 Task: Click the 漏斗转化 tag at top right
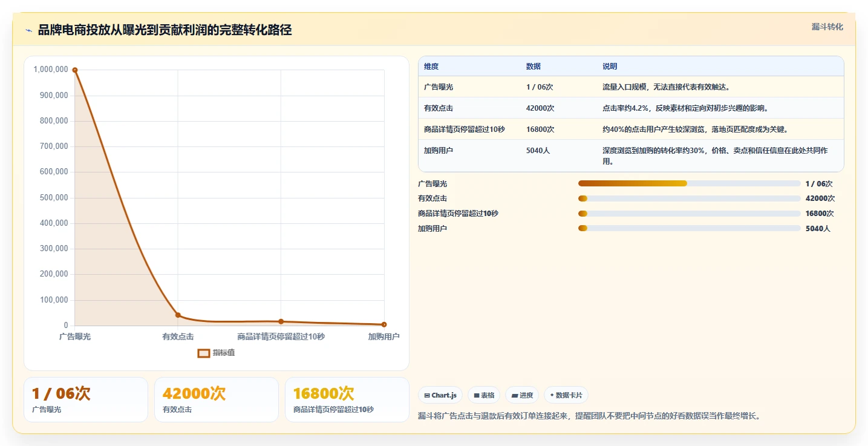[827, 27]
